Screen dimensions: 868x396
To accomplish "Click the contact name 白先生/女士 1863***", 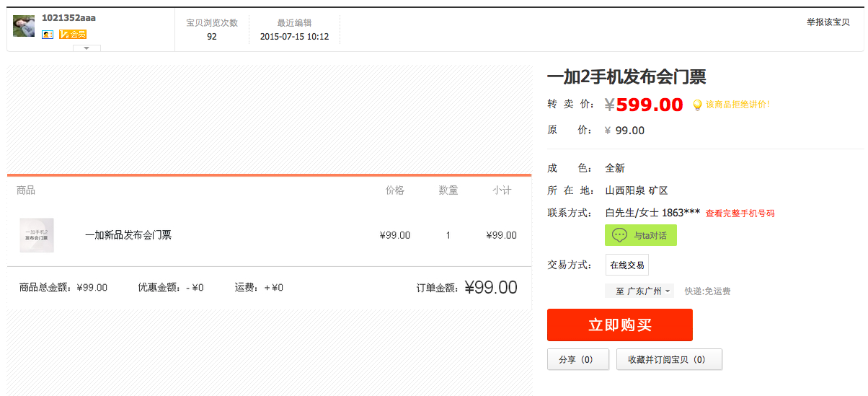I will pyautogui.click(x=652, y=213).
